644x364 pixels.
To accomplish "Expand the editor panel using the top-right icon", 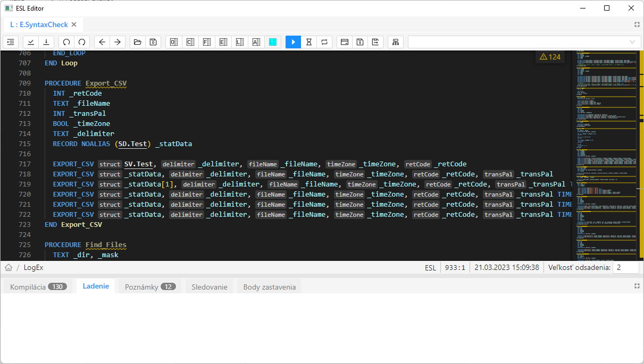I will pos(637,24).
